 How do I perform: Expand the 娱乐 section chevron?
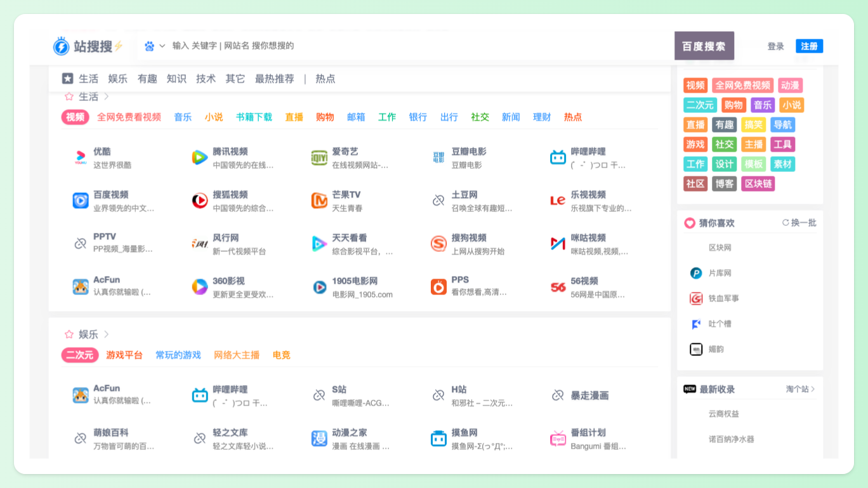tap(106, 334)
